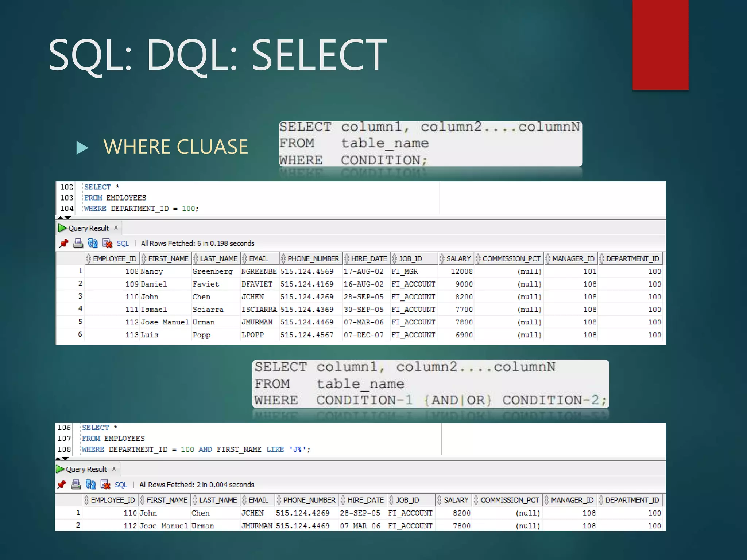Click the delete row icon in upper result toolbar
747x560 pixels.
(107, 243)
